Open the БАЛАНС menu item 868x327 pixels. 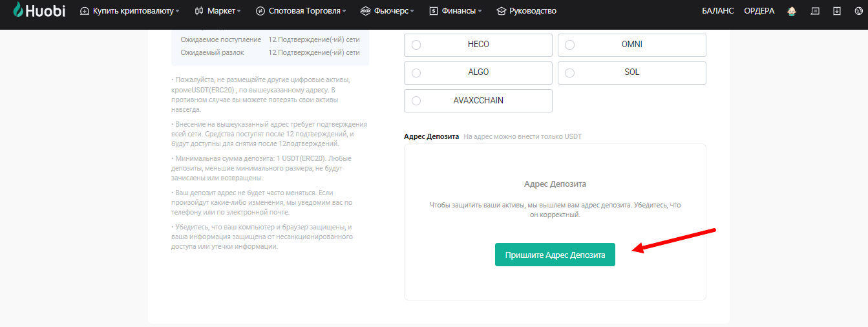tap(717, 11)
